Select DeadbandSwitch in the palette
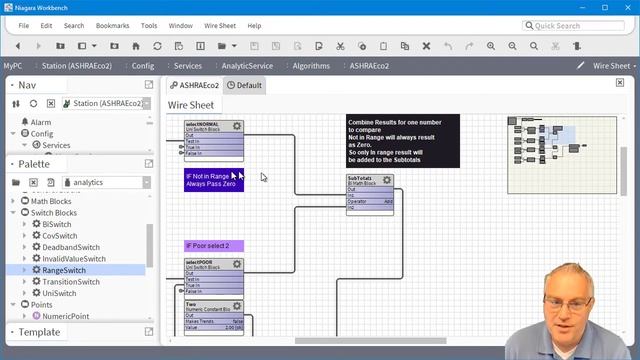The image size is (640, 360). coord(71,247)
